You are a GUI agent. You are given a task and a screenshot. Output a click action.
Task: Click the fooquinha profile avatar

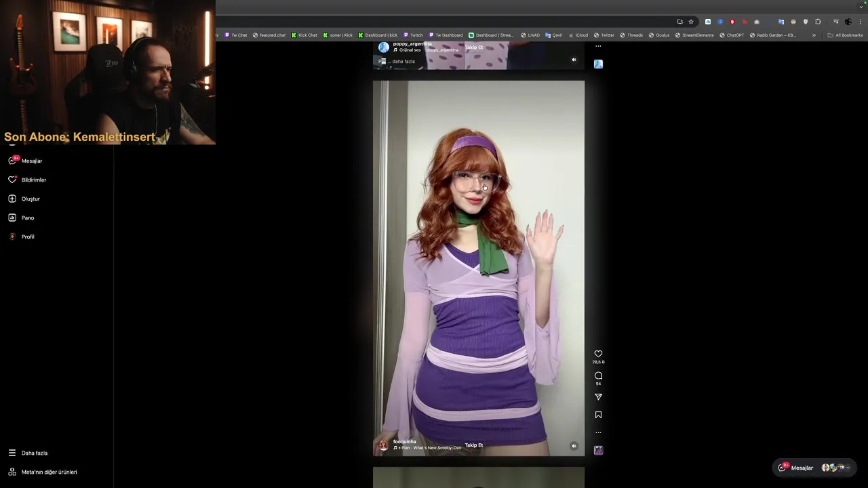click(x=384, y=445)
